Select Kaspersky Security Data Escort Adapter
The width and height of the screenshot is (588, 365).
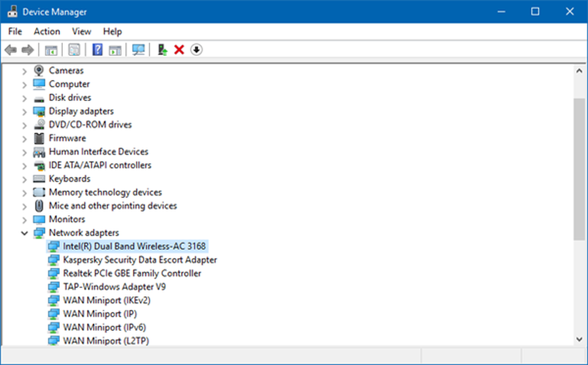(x=140, y=260)
